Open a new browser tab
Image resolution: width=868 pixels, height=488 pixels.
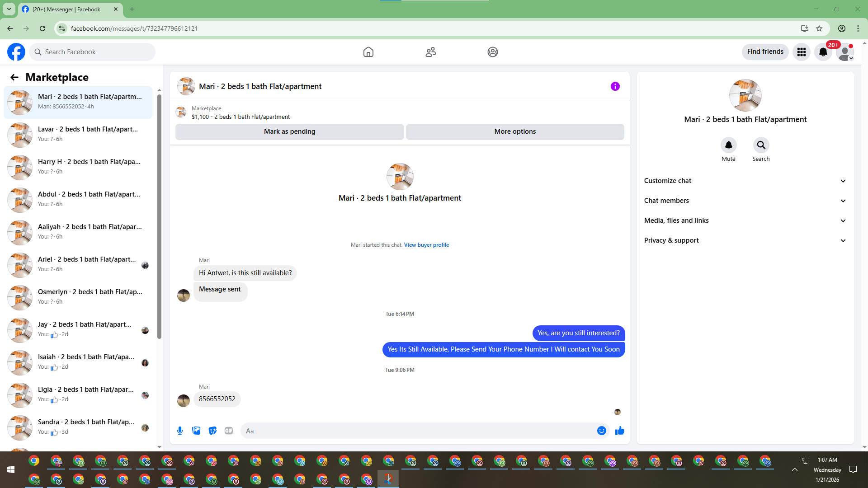coord(132,9)
